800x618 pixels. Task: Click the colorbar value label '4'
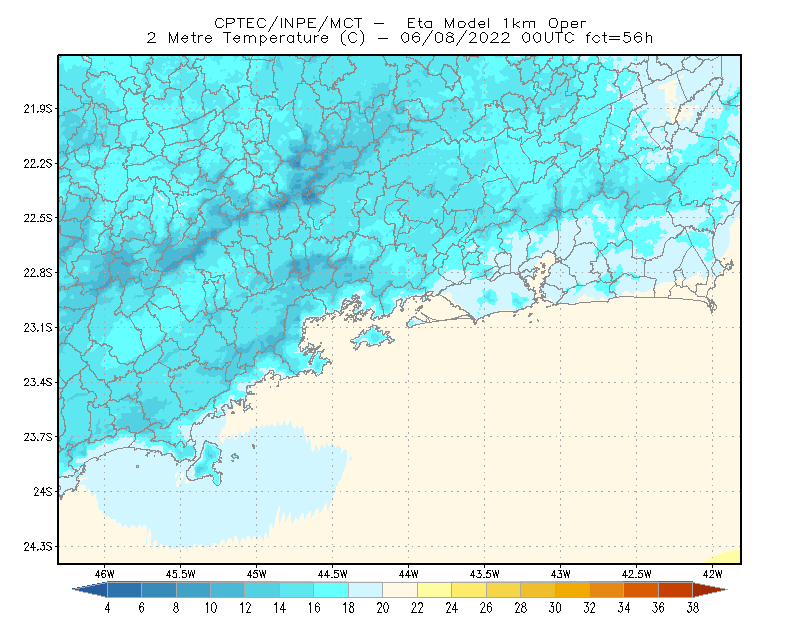coord(107,608)
